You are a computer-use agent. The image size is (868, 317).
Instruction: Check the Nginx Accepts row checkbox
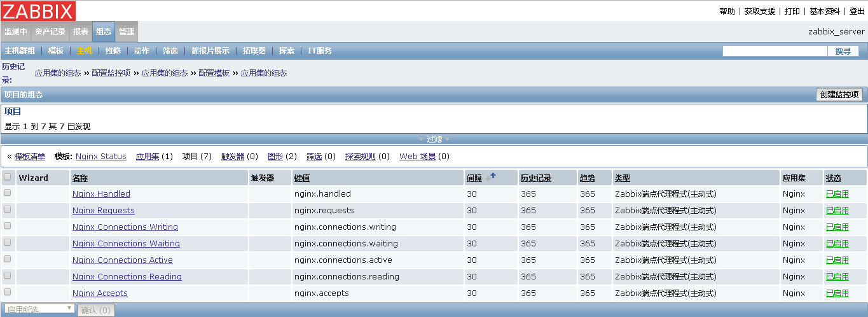tap(8, 292)
